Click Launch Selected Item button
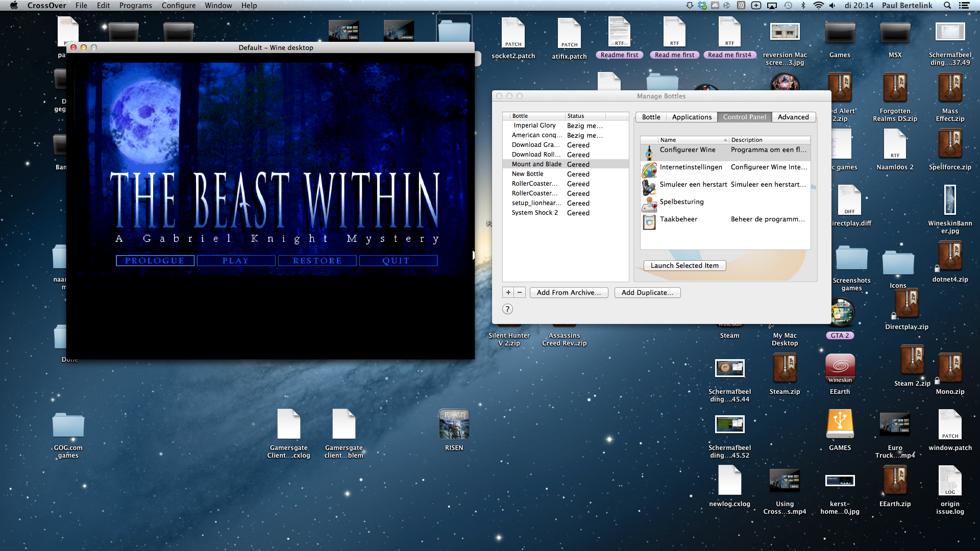The height and width of the screenshot is (551, 980). click(684, 265)
